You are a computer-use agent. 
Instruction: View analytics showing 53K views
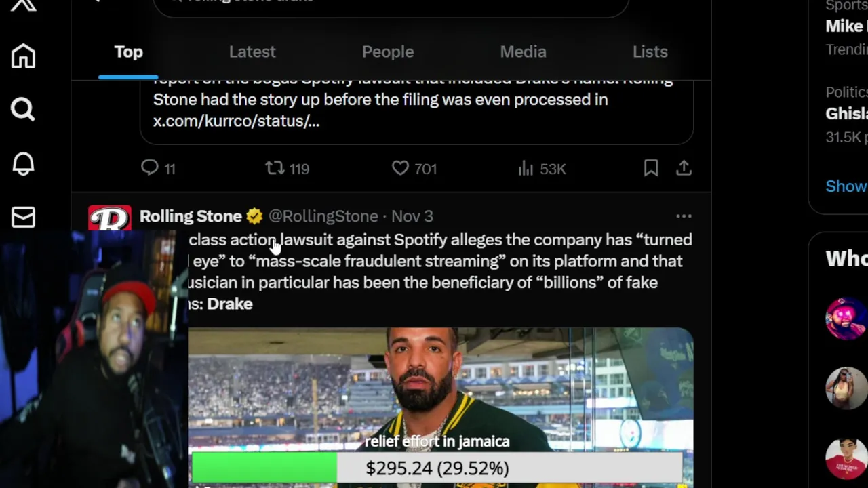526,168
